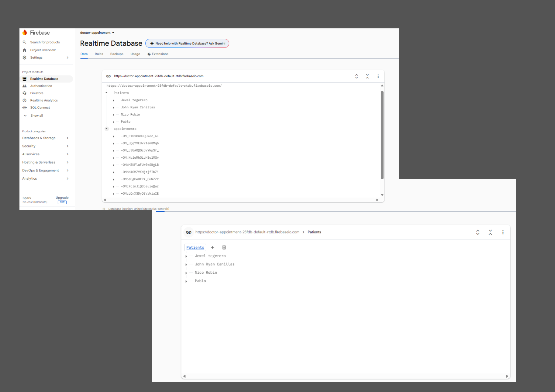Click the vertical scrollbar in database tree
Viewport: 555px width, 392px height.
(x=382, y=135)
